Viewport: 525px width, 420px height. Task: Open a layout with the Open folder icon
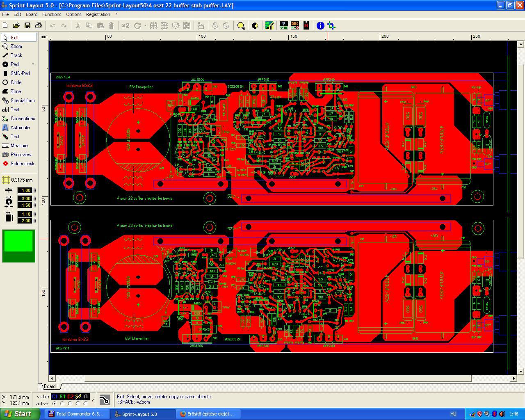16,25
